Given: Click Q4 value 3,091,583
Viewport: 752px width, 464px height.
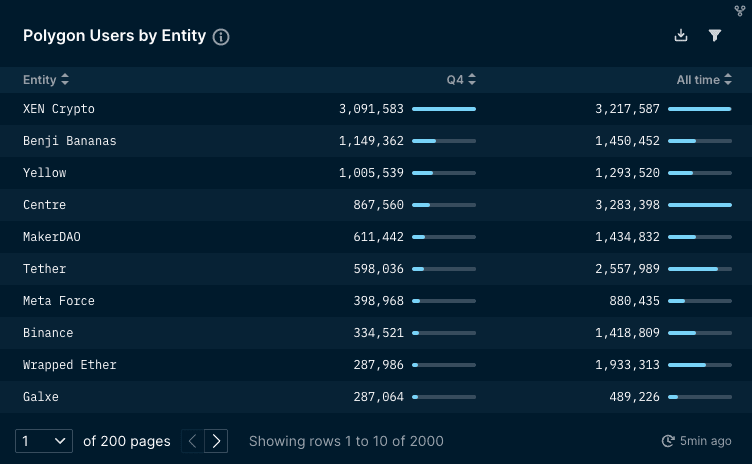Looking at the screenshot, I should click(x=371, y=109).
